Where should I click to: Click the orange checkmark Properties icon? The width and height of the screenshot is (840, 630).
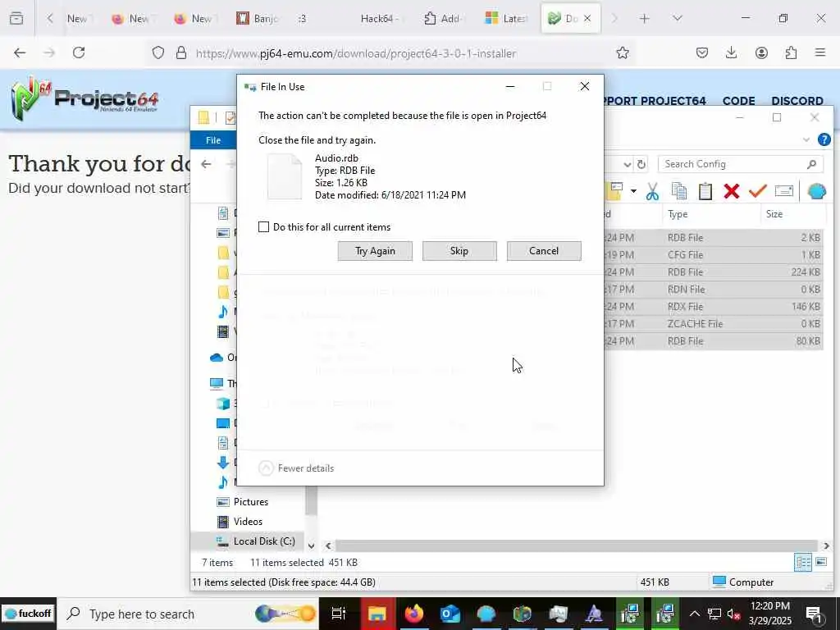pyautogui.click(x=757, y=191)
